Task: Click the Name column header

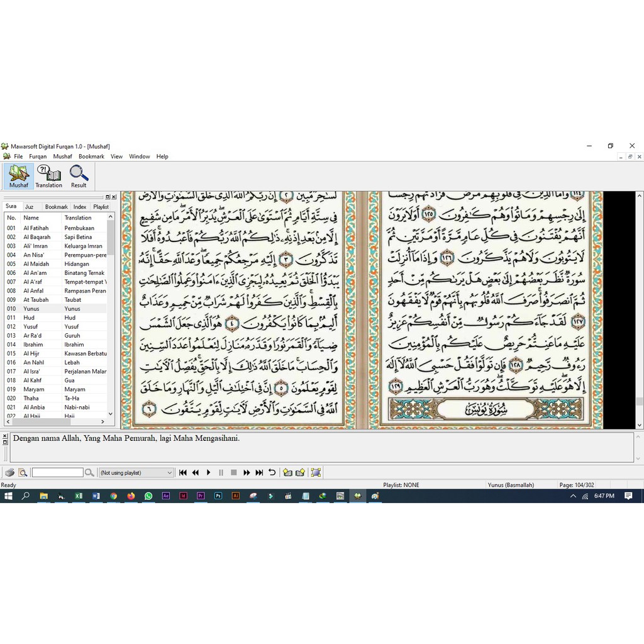Action: (x=31, y=218)
